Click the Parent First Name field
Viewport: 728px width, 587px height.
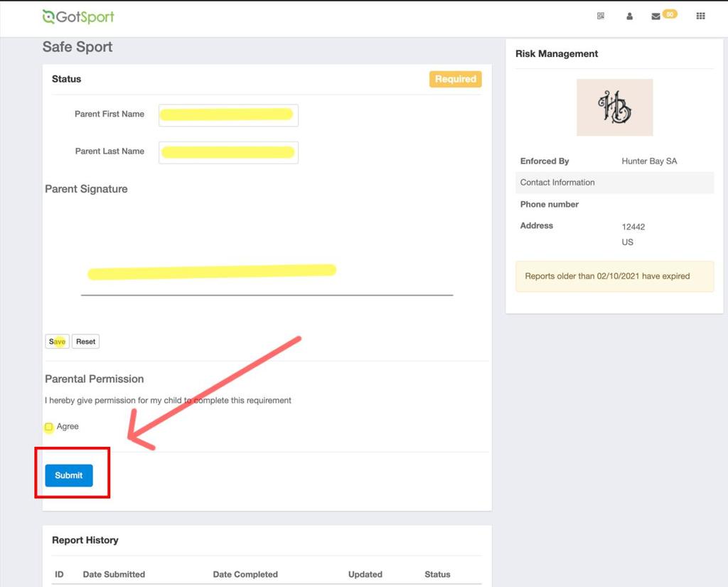pos(227,115)
